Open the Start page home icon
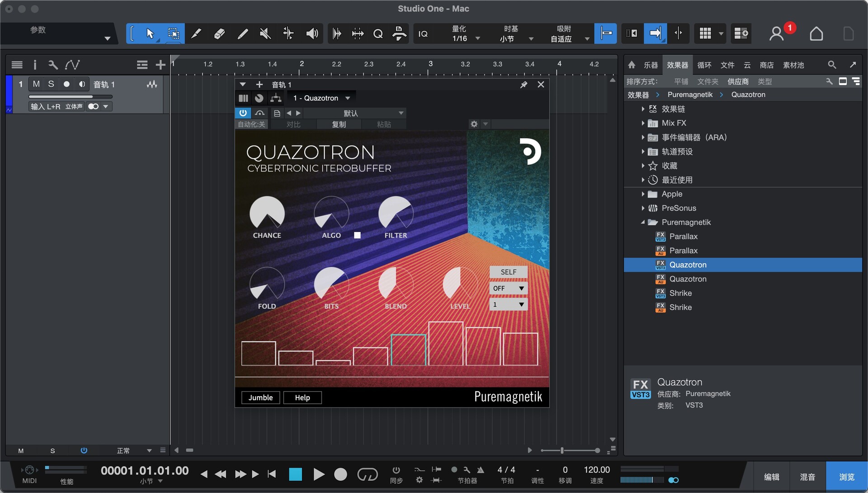The height and width of the screenshot is (493, 868). click(x=816, y=33)
